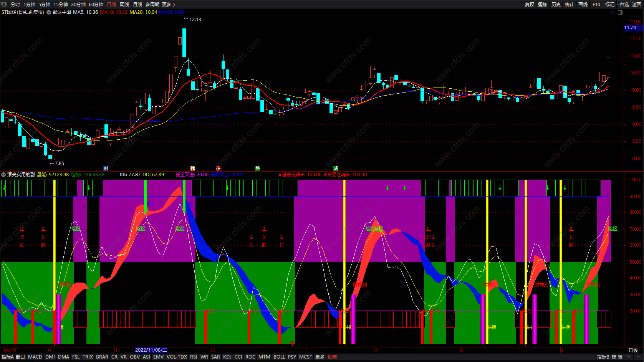Screen dimensions: 644x362
Task: Toggle the side panel icon above the price axis
Action: [x=620, y=12]
